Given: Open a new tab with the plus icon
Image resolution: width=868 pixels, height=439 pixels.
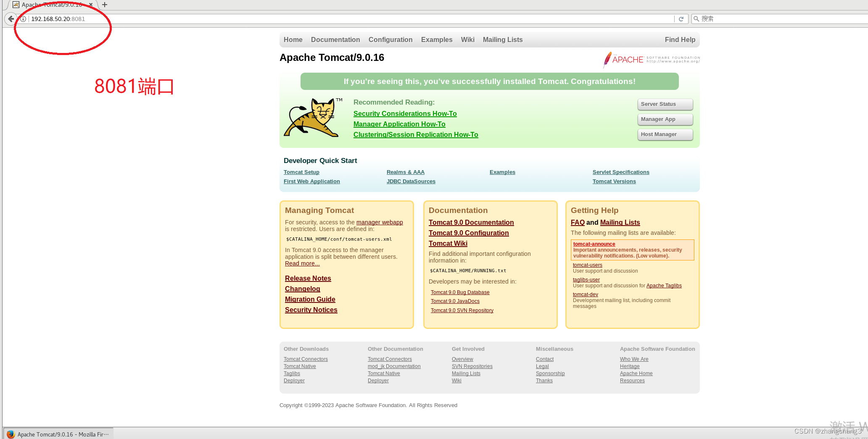Looking at the screenshot, I should (105, 5).
